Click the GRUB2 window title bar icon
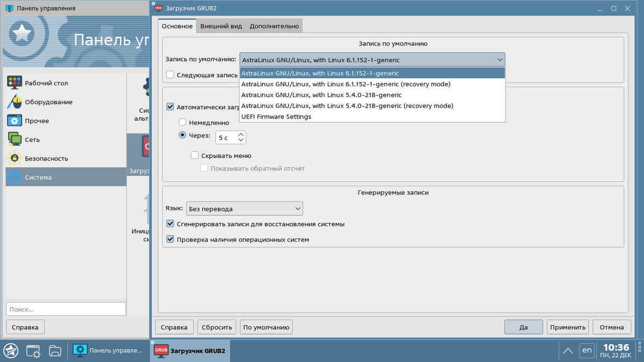644x362 pixels. click(x=159, y=8)
